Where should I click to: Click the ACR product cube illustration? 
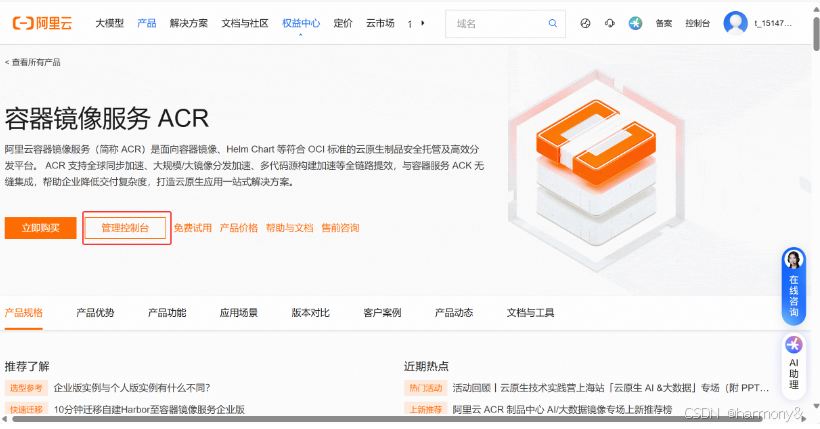pos(596,170)
